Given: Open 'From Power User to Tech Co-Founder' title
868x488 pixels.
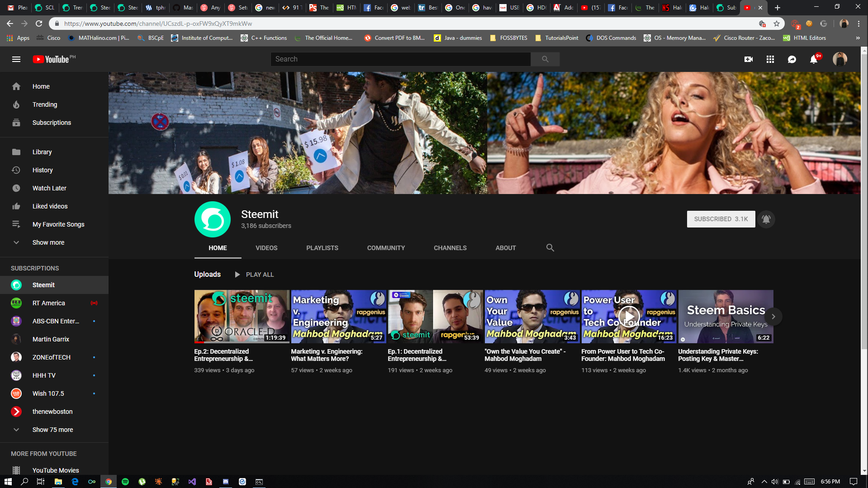Looking at the screenshot, I should (623, 355).
